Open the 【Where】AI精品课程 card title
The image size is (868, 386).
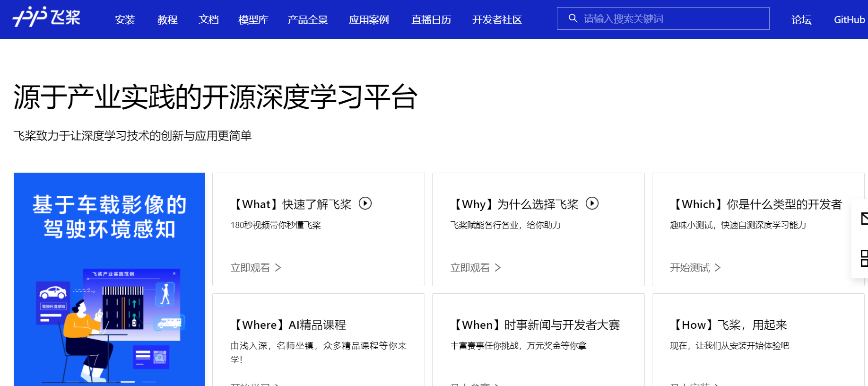tap(288, 325)
